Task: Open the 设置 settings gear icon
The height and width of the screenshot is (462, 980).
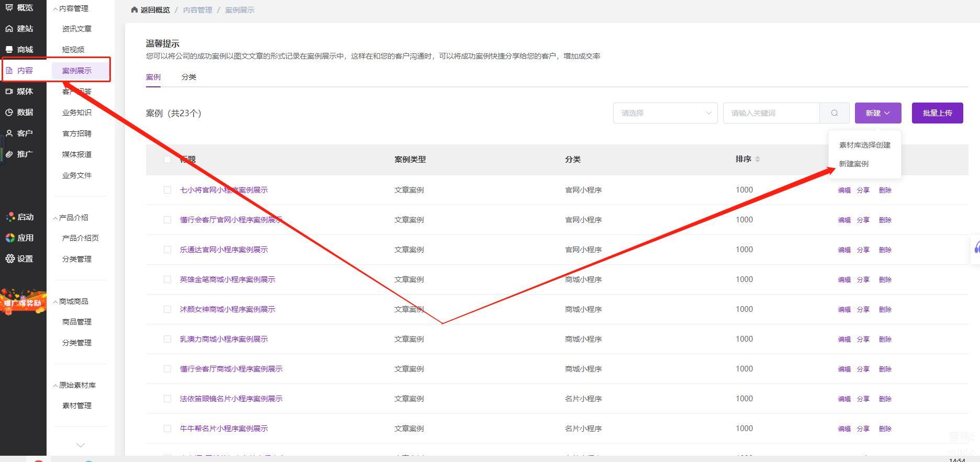Action: point(9,258)
